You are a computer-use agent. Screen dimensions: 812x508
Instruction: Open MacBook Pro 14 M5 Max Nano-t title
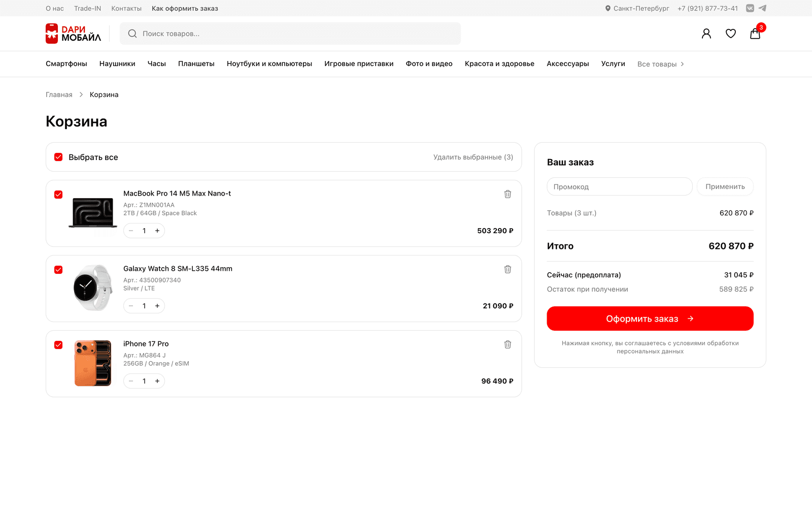click(x=177, y=194)
